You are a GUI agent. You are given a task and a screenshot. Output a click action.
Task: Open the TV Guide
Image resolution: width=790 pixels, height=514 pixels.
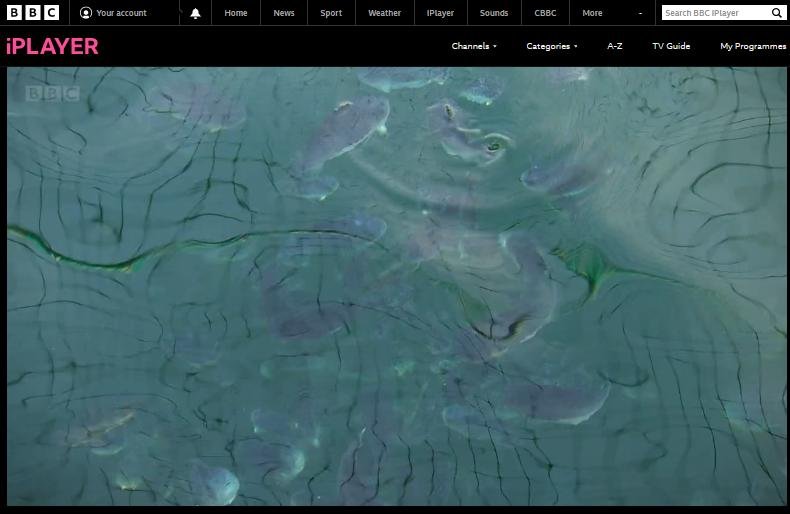pyautogui.click(x=671, y=46)
